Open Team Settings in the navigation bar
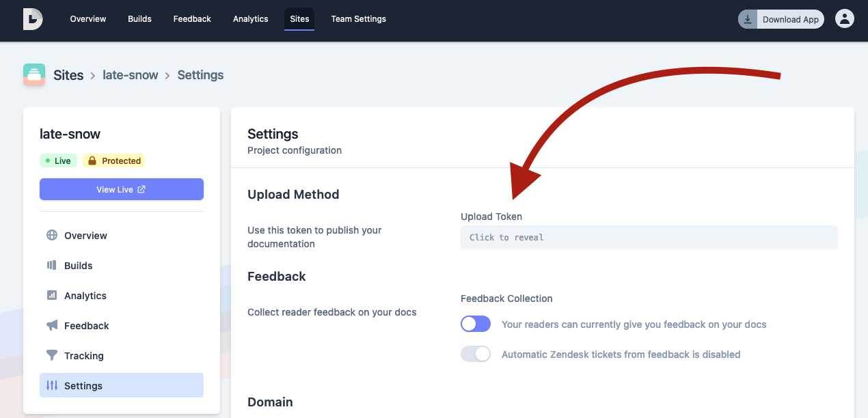Screen dimensions: 868x418 (x=358, y=18)
